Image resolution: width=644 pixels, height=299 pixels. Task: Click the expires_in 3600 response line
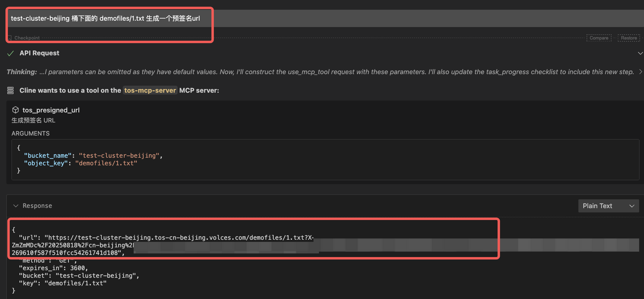point(53,268)
